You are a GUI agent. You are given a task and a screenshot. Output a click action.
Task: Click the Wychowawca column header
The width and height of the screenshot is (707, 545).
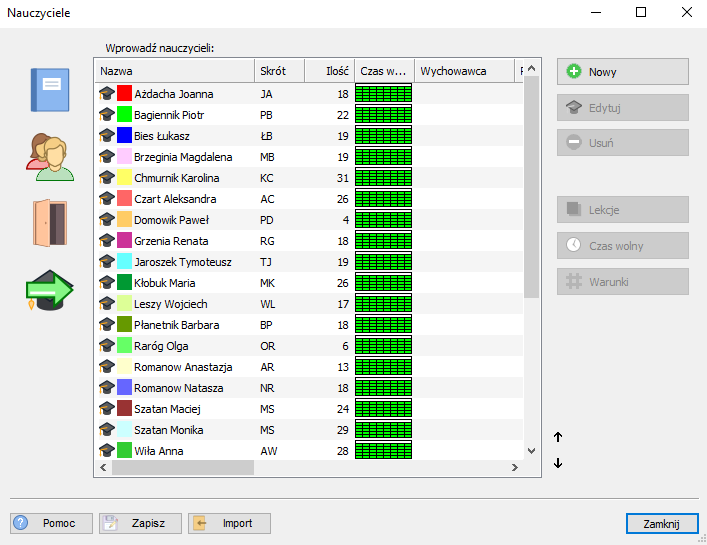tap(463, 71)
